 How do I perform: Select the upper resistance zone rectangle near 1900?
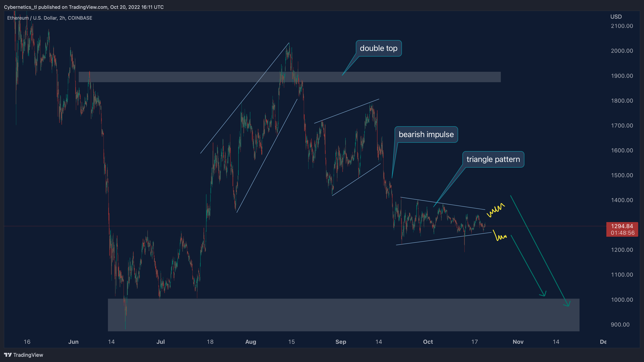[x=290, y=77]
